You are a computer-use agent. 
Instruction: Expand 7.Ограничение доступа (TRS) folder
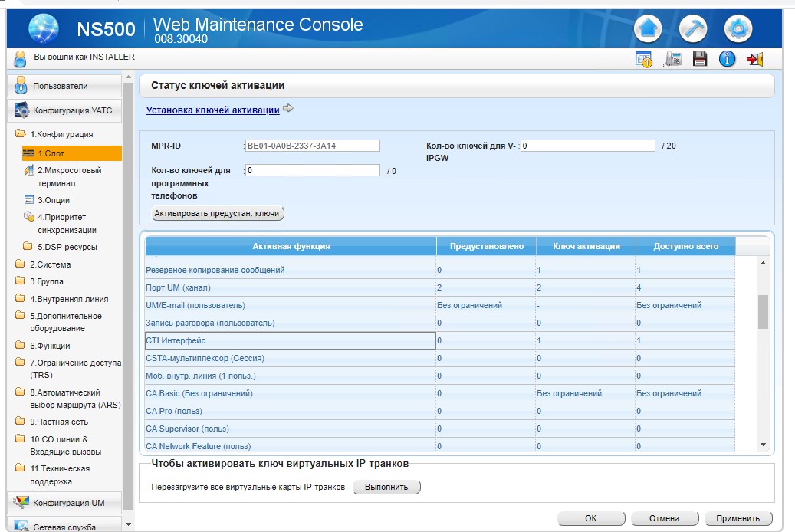68,369
